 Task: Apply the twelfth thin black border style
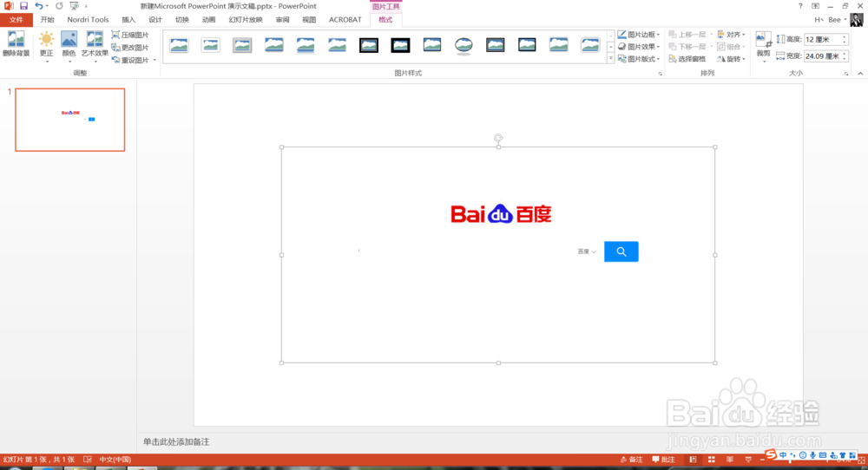click(527, 45)
